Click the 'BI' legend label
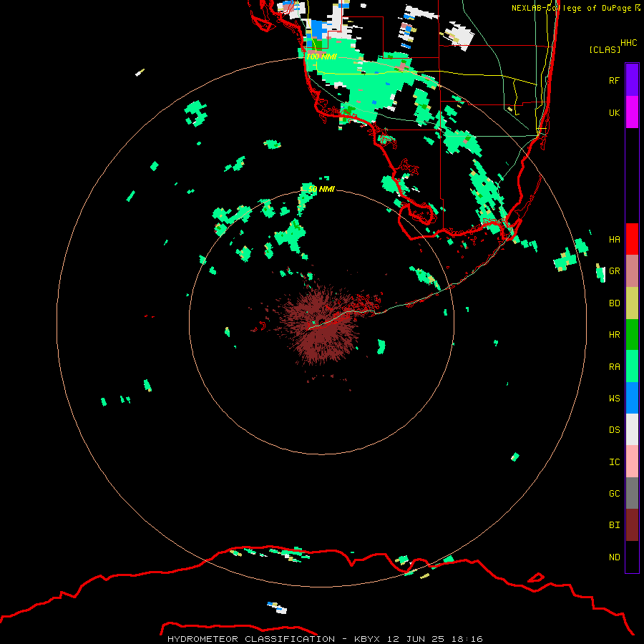This screenshot has width=644, height=644. [614, 525]
